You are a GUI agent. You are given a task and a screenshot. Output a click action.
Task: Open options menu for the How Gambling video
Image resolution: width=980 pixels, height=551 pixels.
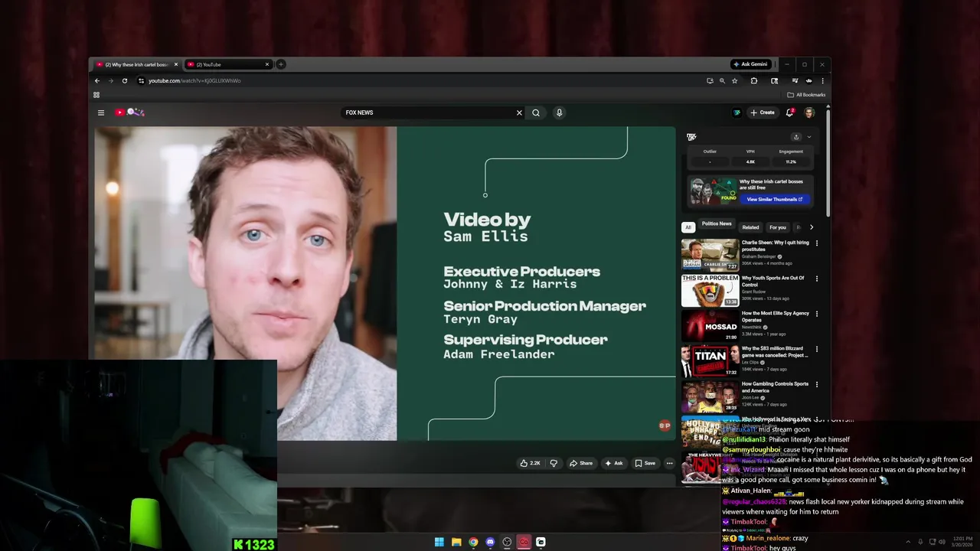(x=816, y=384)
